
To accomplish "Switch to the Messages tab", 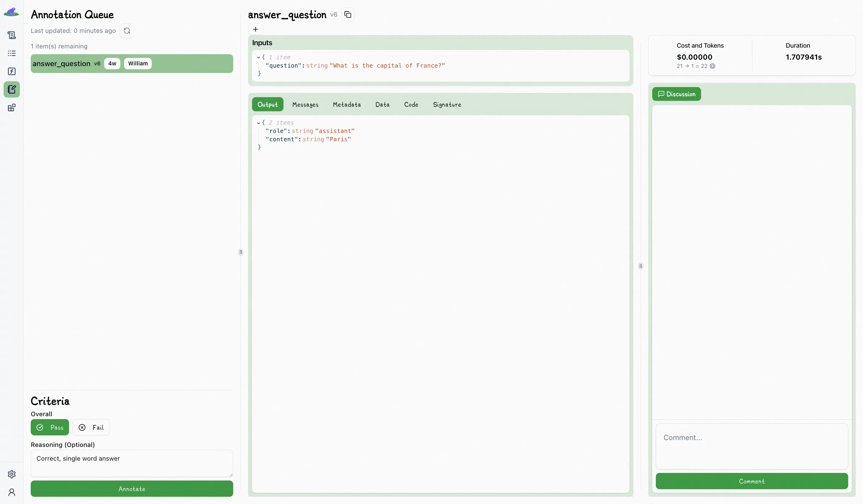I will coord(305,105).
